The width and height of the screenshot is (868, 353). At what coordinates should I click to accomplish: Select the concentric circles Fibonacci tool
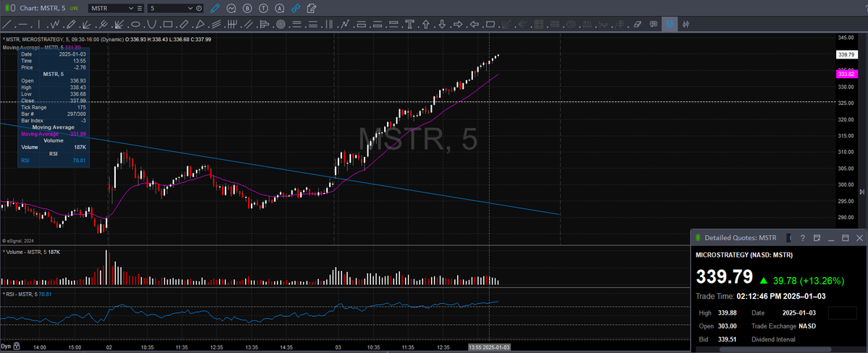tap(281, 25)
